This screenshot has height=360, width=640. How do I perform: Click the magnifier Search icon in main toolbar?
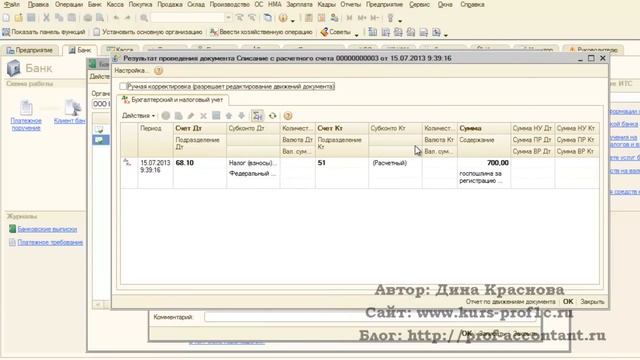pyautogui.click(x=144, y=18)
